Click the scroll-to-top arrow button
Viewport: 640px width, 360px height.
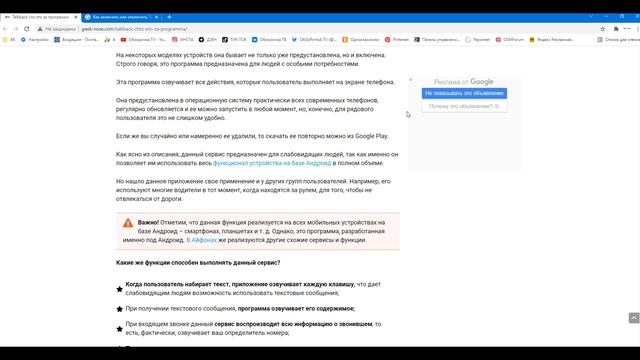coord(634,318)
